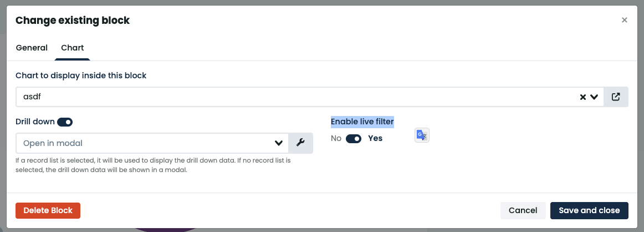Toggle the Drill down switch
The image size is (644, 232).
click(x=65, y=122)
